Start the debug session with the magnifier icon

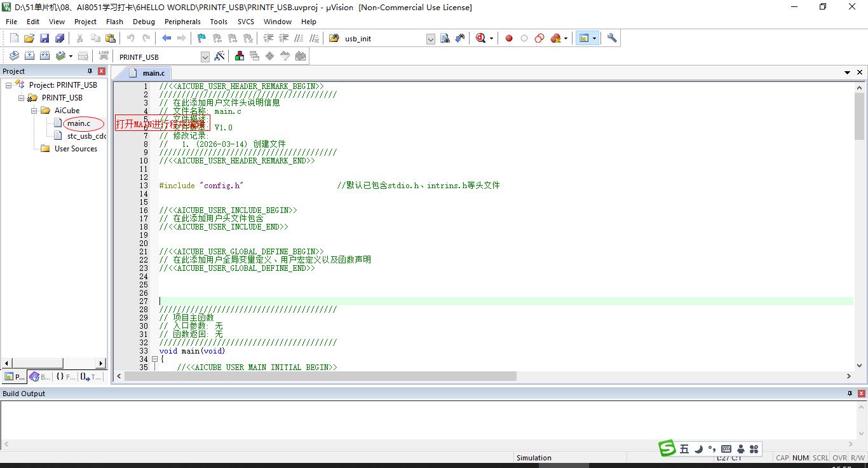tap(480, 38)
